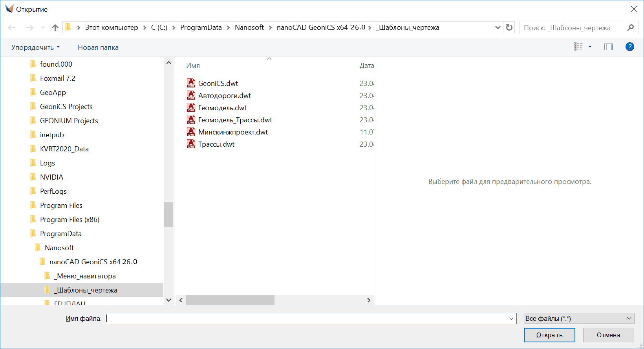The width and height of the screenshot is (644, 349).
Task: Click the Back navigation arrow
Action: (x=12, y=27)
